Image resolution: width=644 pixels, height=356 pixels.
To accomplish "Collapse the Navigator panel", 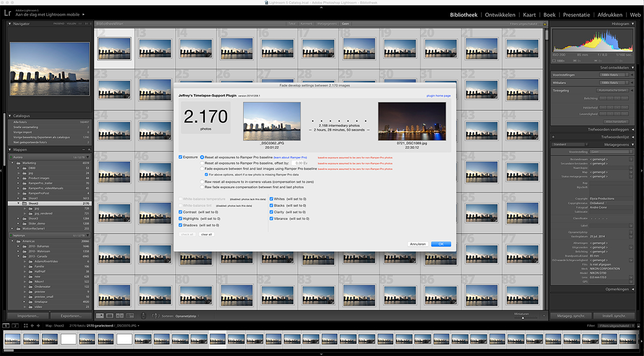I will pos(11,24).
